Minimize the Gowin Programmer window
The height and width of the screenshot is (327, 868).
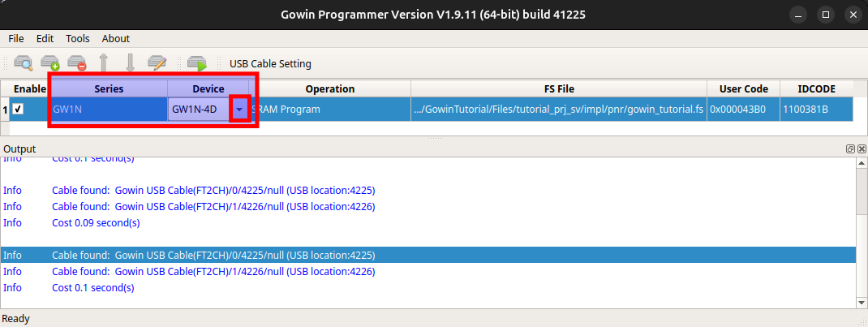coord(799,15)
